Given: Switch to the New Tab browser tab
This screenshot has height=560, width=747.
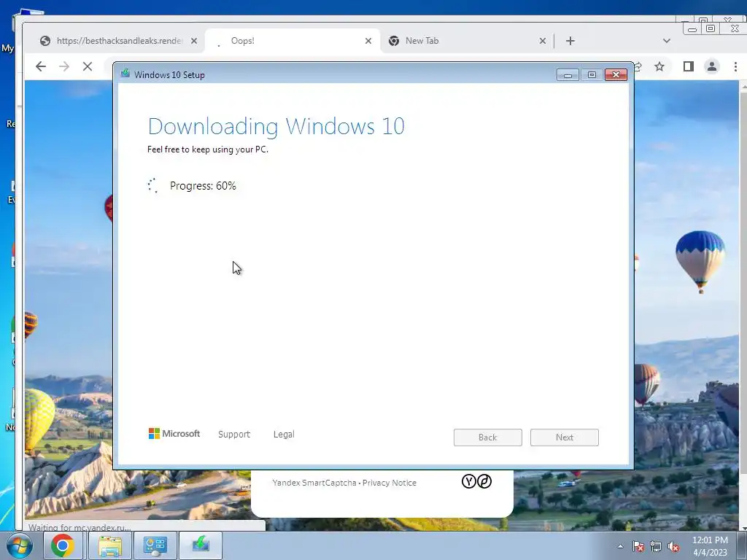Looking at the screenshot, I should [467, 41].
